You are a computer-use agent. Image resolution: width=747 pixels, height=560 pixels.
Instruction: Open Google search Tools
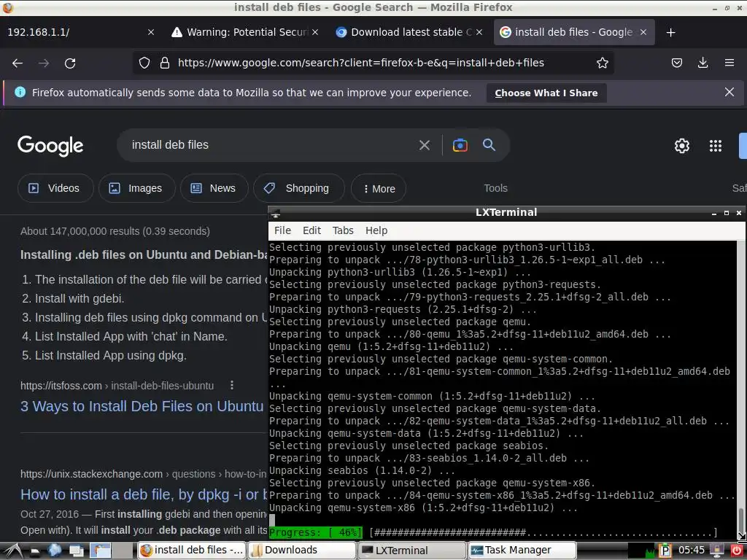pos(495,189)
